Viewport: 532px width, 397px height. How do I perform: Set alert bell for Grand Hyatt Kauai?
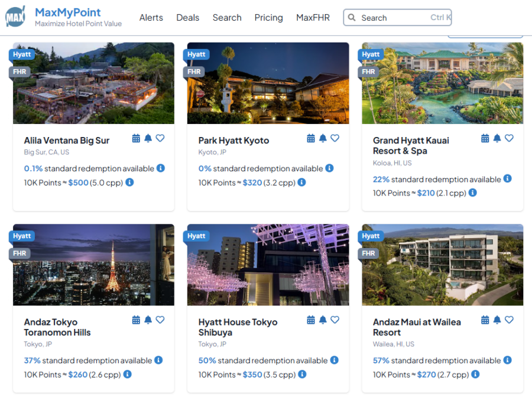[x=497, y=138]
